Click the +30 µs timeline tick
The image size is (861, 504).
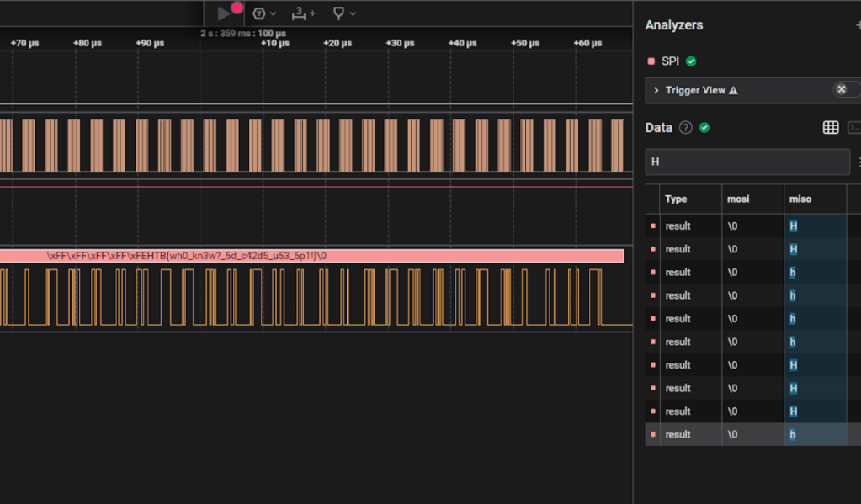(x=401, y=44)
